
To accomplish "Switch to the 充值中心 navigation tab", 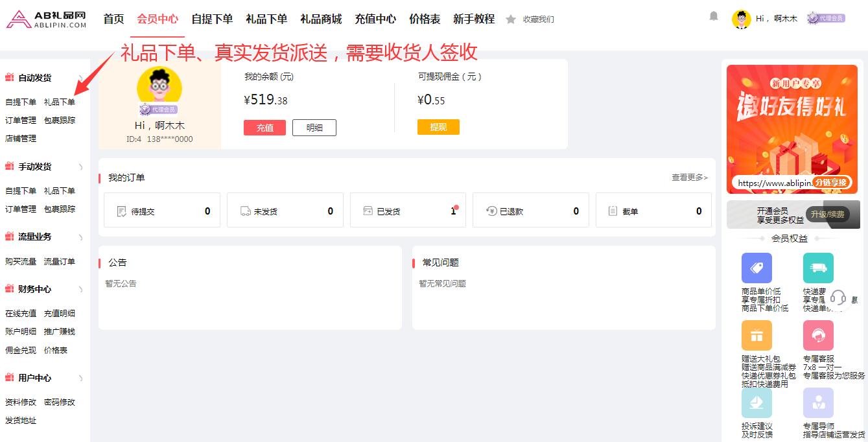I will [375, 19].
